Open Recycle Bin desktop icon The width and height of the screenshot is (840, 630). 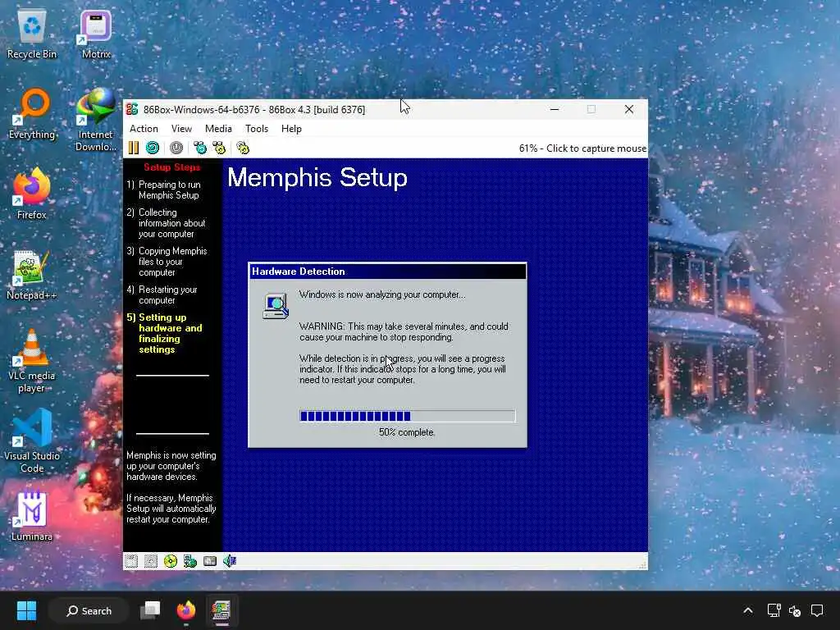[x=32, y=35]
